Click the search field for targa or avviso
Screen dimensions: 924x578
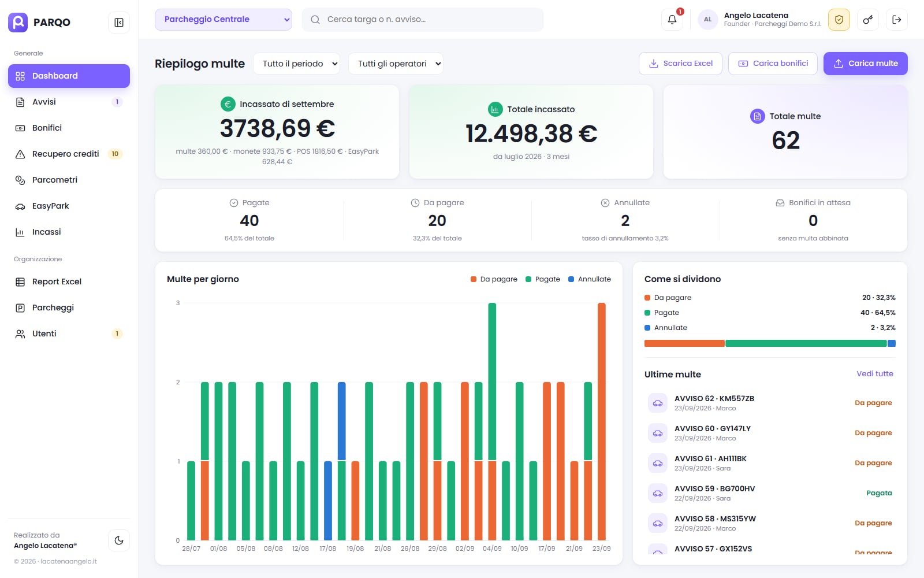tap(423, 20)
